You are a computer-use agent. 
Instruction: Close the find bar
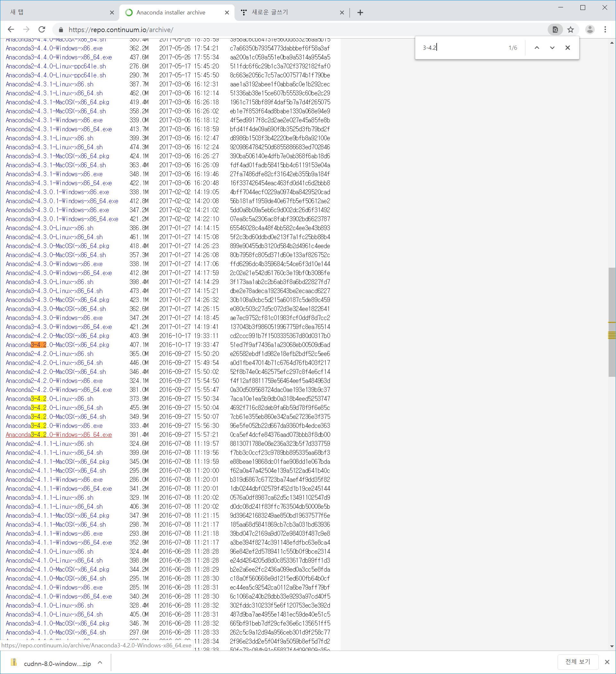(568, 48)
